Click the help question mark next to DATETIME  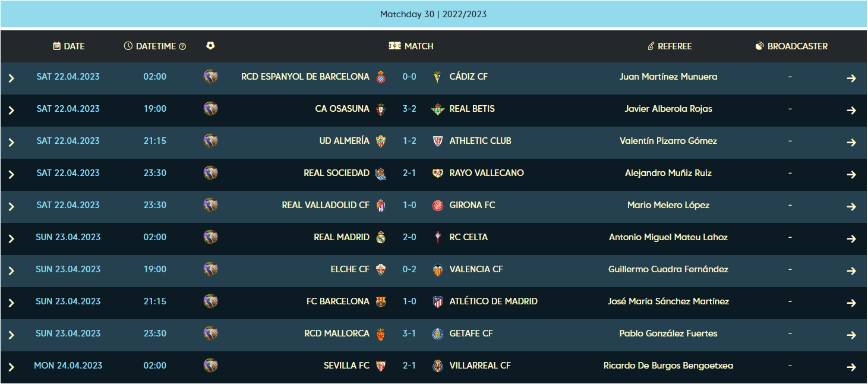click(181, 46)
